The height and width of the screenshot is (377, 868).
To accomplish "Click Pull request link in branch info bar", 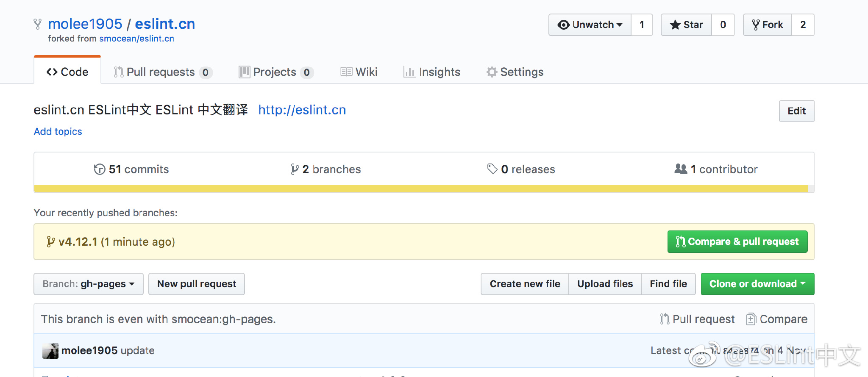I will point(697,319).
